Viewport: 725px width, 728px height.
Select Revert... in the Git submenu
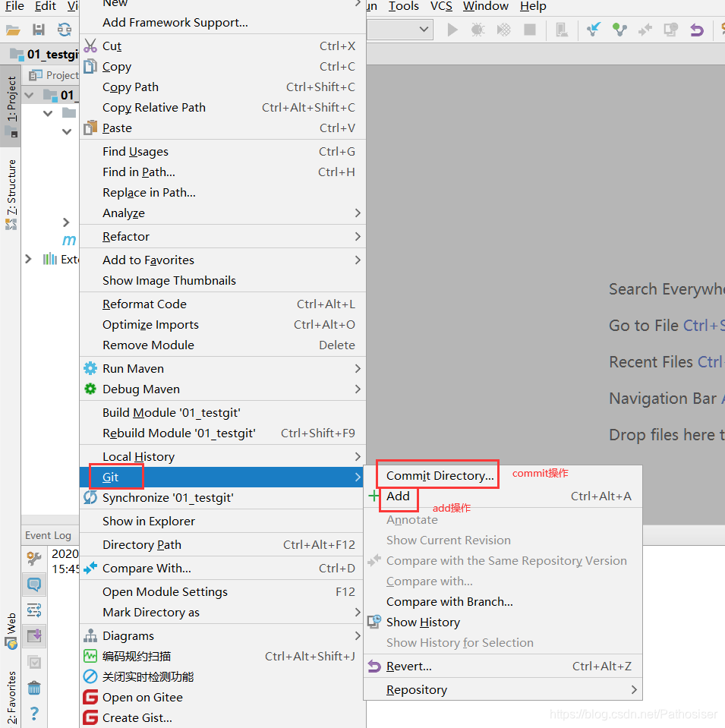(x=503, y=667)
